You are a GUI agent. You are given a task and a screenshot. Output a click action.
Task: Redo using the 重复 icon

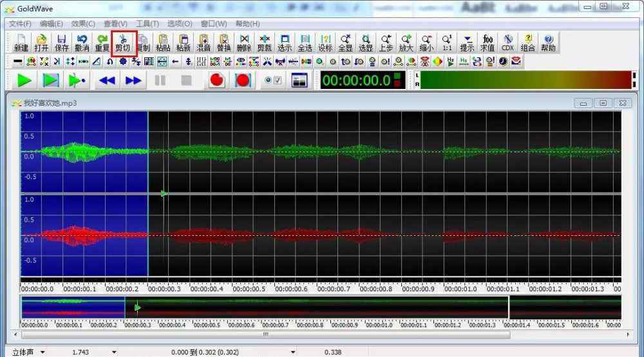(102, 43)
